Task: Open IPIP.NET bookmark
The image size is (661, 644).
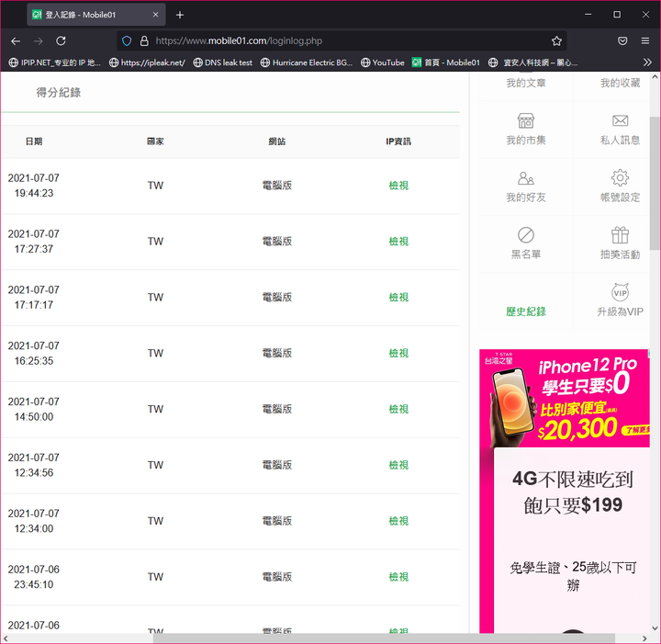Action: coord(54,62)
